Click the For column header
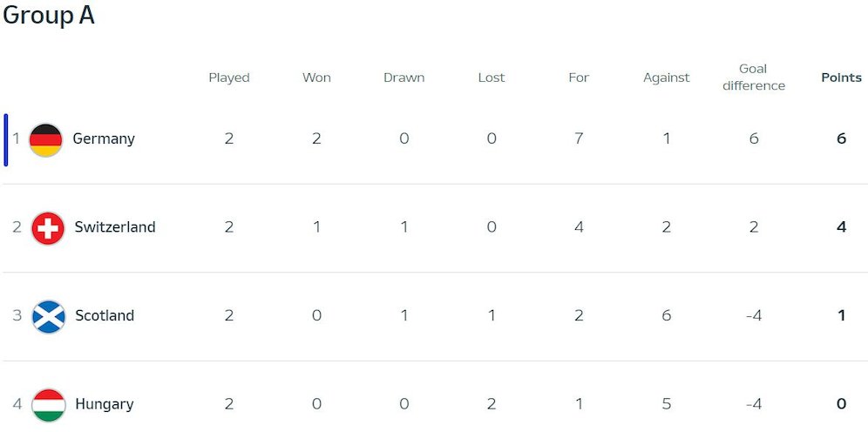Screen dimensions: 868x432 [x=579, y=78]
